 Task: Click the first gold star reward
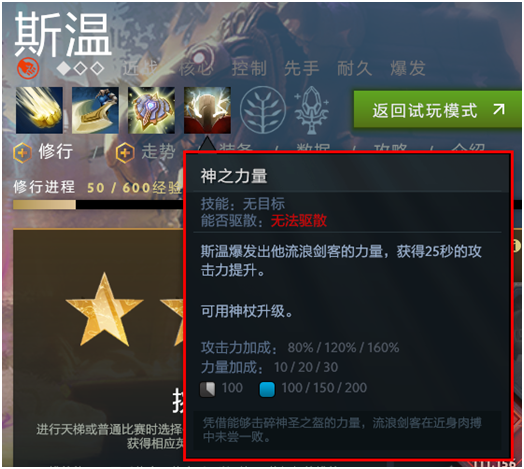104,309
